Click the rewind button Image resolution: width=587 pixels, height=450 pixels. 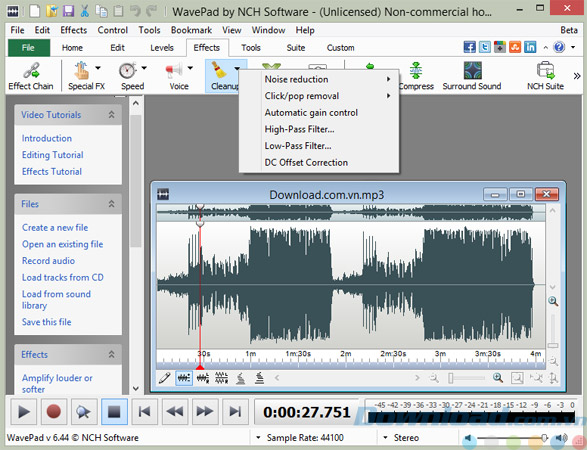(x=175, y=411)
